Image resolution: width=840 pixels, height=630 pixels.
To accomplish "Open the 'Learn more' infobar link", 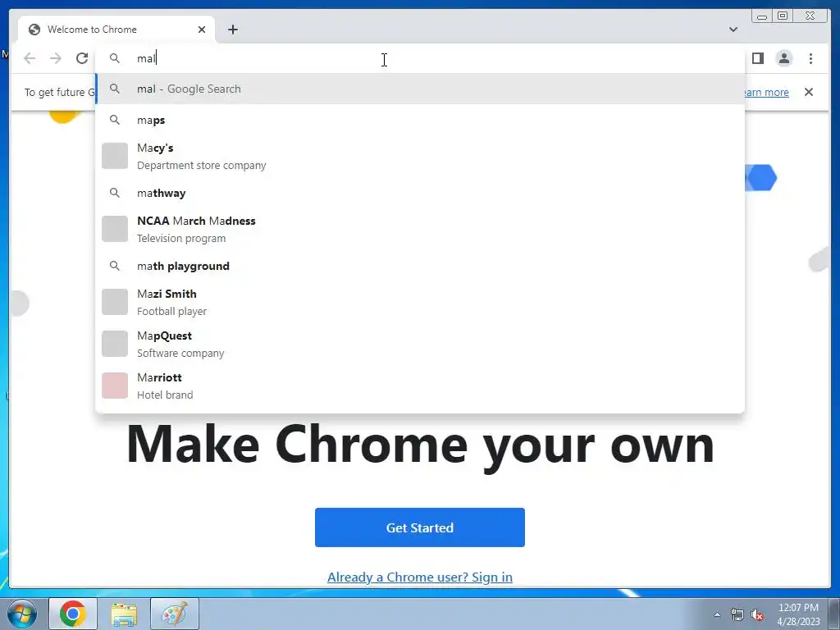I will [x=767, y=92].
